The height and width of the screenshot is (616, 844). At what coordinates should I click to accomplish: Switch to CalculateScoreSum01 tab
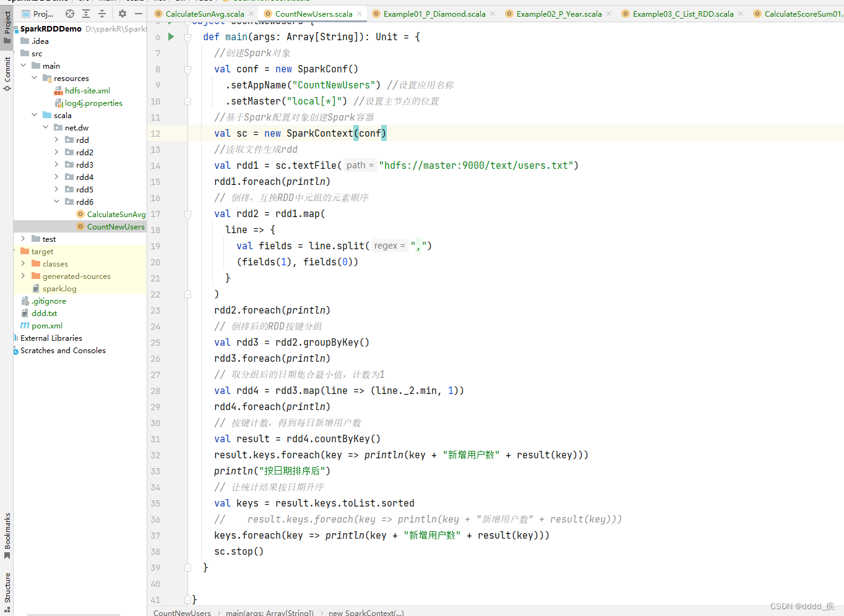click(798, 14)
